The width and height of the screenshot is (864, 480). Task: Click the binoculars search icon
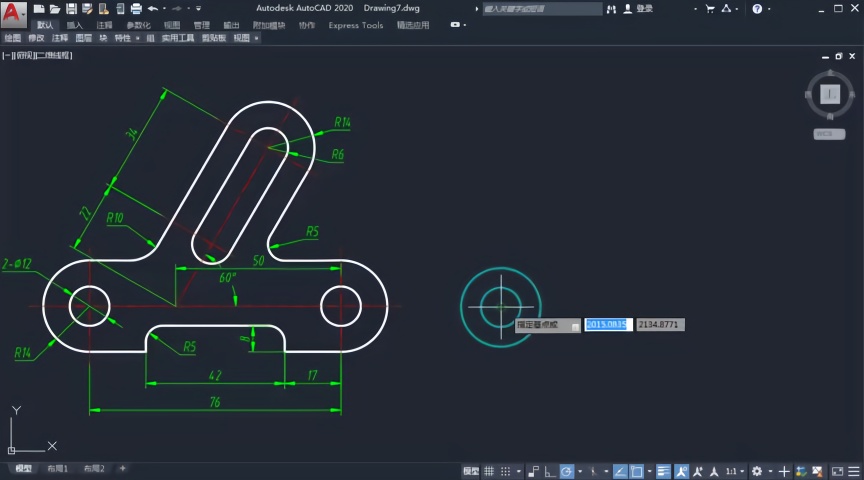tap(611, 9)
